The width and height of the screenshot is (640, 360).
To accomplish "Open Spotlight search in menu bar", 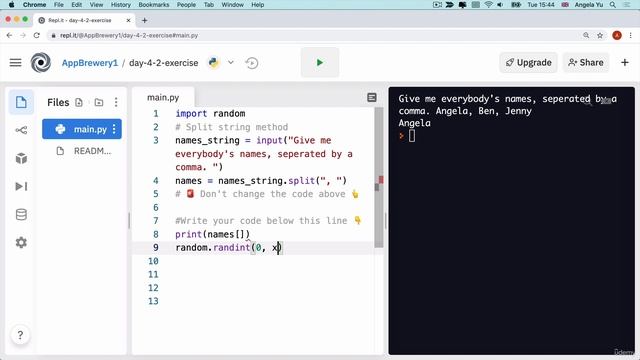I will (x=612, y=5).
